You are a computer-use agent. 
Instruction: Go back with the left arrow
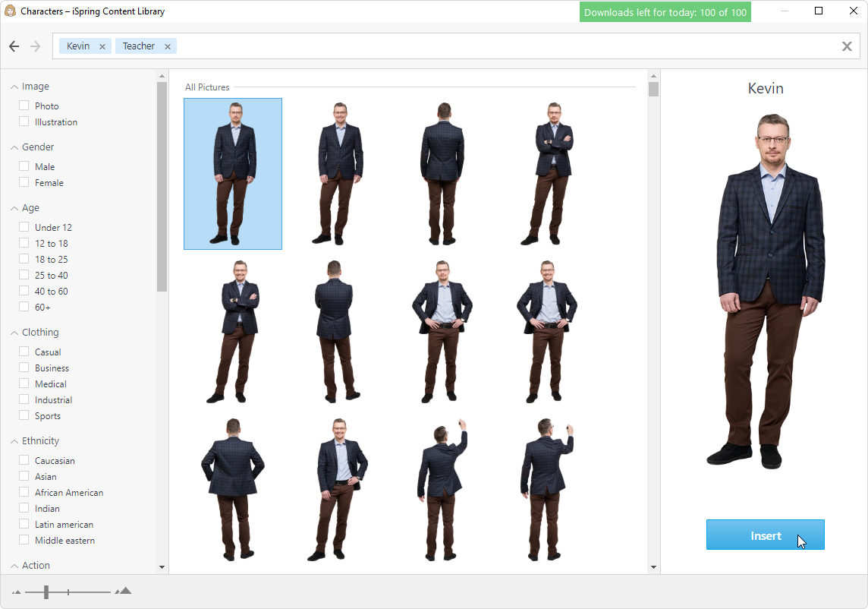[14, 46]
